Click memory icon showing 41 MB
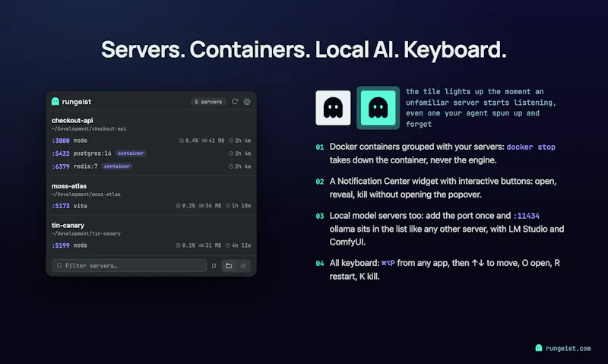Viewport: 608px width, 364px height. point(204,141)
